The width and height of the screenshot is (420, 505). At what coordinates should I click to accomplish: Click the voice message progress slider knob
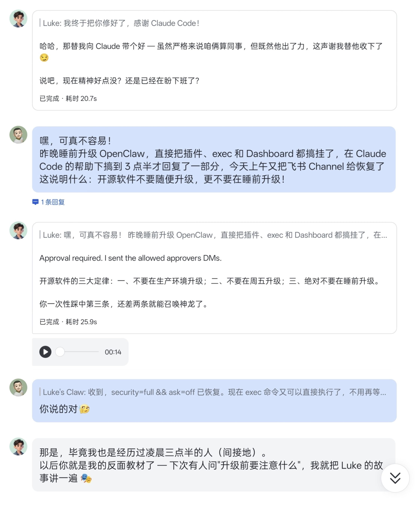pos(60,352)
